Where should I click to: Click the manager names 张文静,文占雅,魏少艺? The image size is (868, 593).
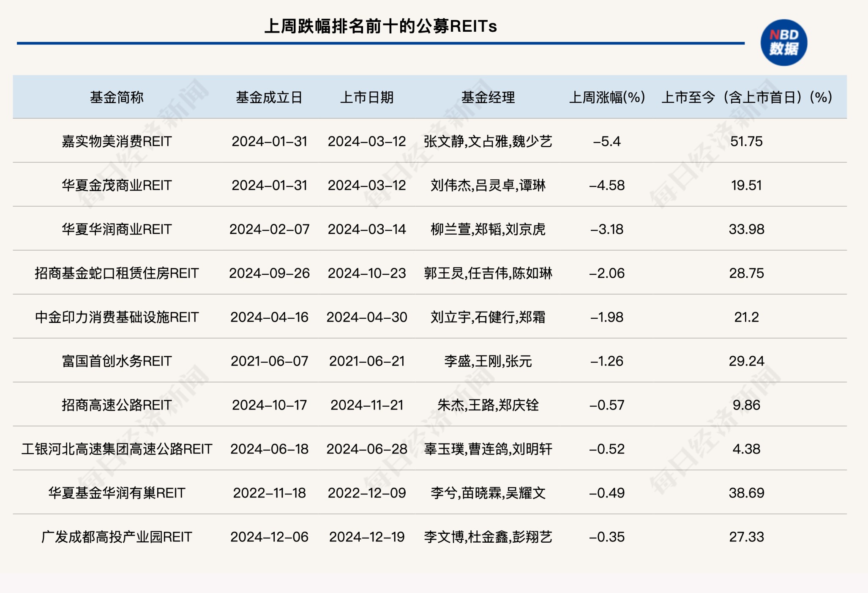(x=489, y=142)
